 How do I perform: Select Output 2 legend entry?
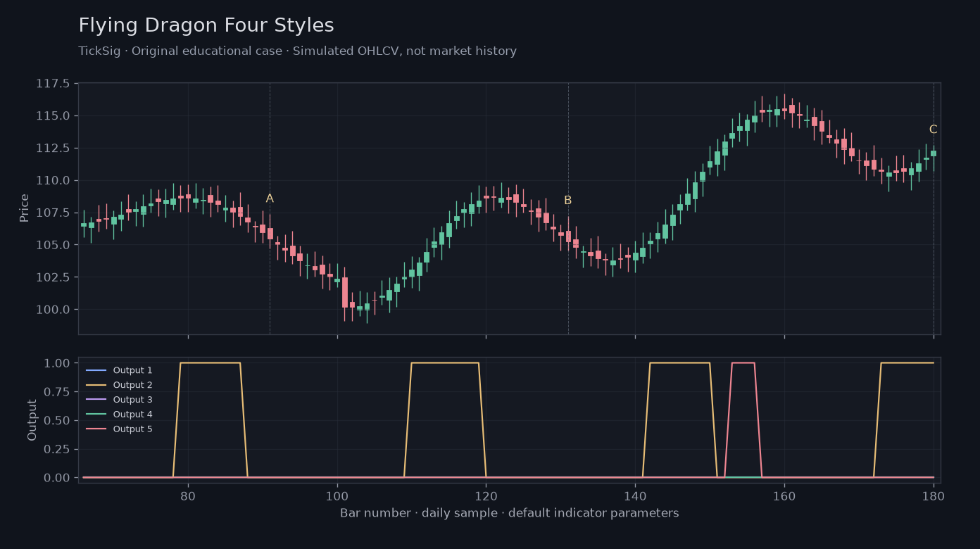coord(119,385)
